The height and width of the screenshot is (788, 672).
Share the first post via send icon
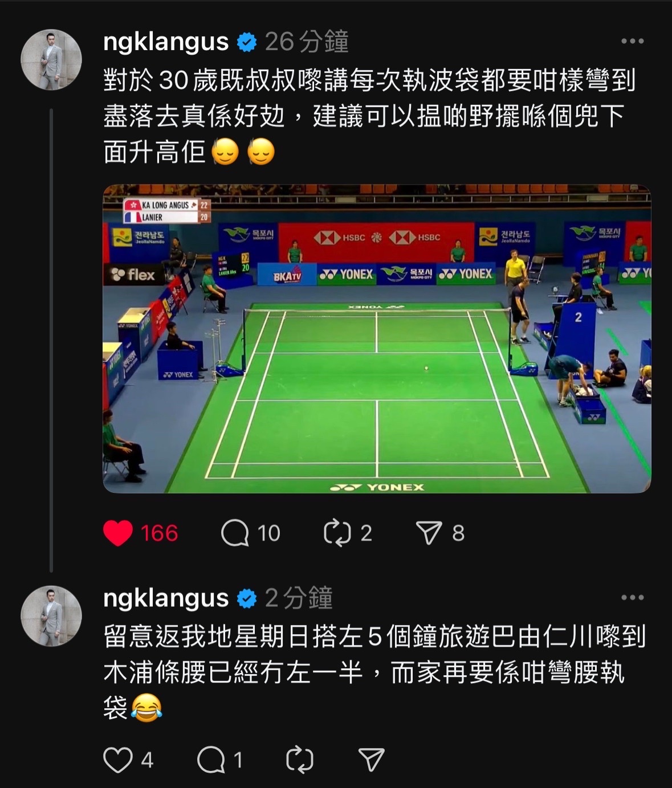(x=429, y=533)
